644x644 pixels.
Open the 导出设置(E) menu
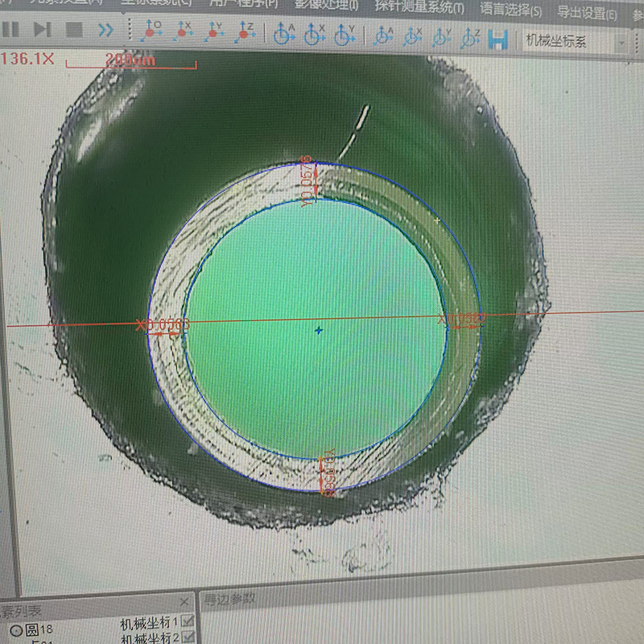(588, 13)
